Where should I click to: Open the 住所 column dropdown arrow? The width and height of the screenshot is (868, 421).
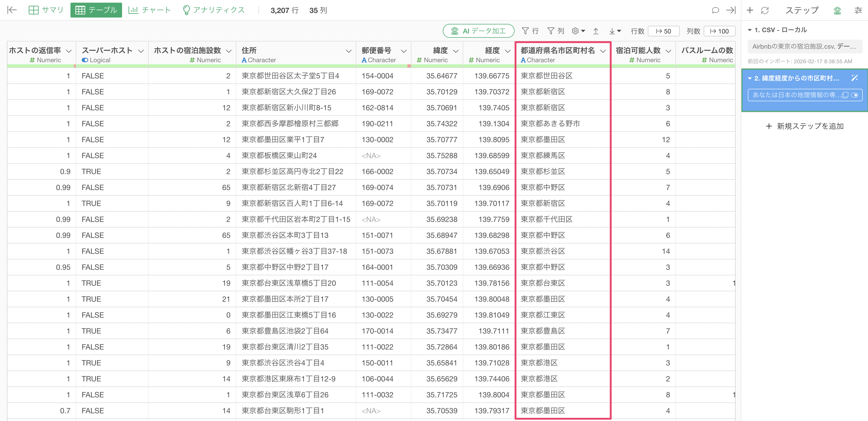348,51
